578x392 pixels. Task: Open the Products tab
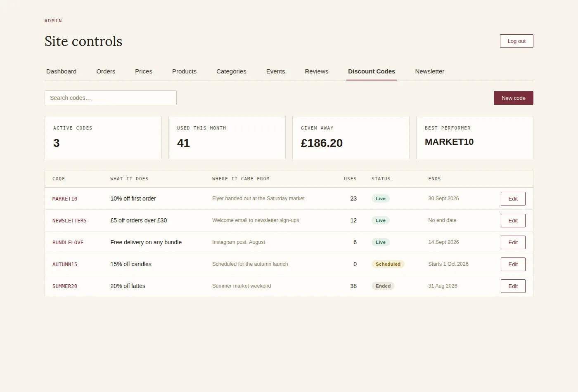(x=184, y=71)
